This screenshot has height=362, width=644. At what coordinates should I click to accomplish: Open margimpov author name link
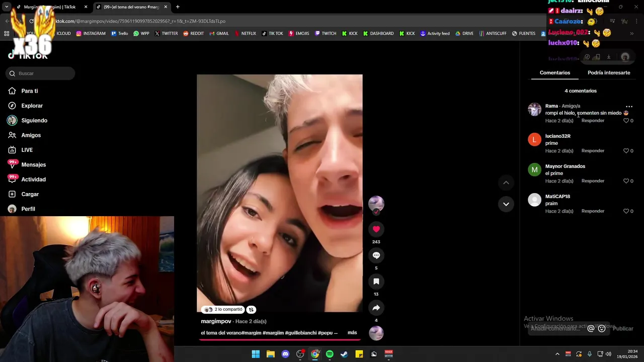(x=216, y=321)
